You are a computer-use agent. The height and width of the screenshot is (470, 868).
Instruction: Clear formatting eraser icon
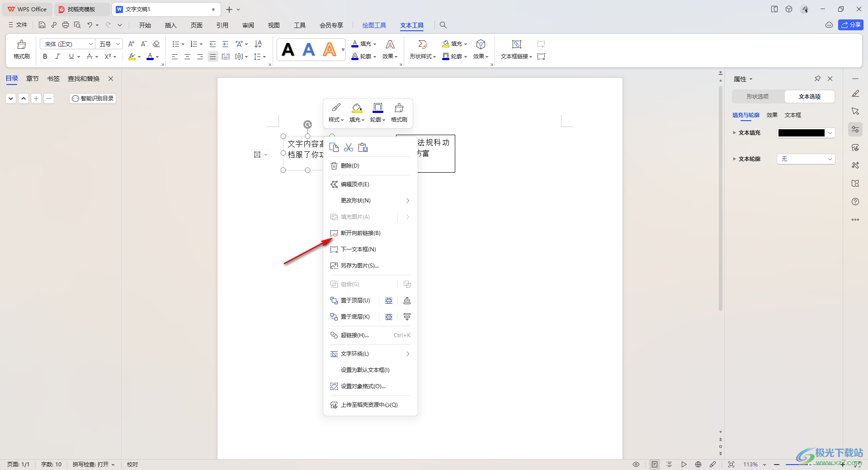pyautogui.click(x=156, y=44)
